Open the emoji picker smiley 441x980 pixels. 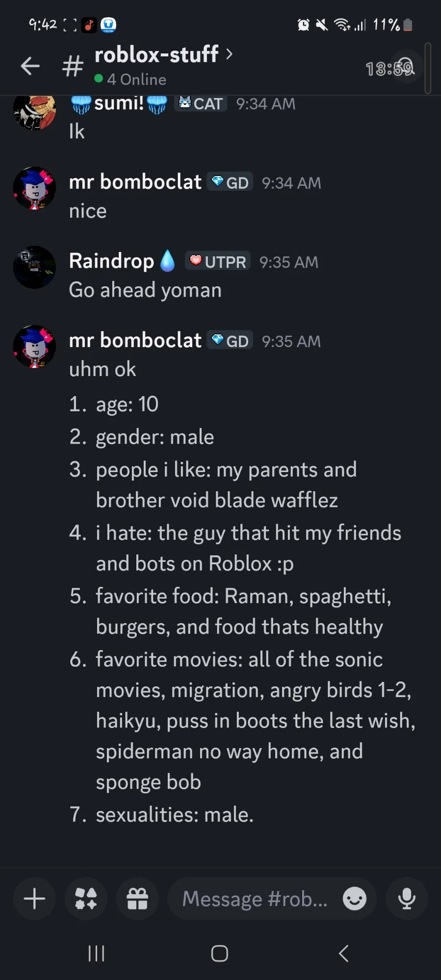click(354, 899)
